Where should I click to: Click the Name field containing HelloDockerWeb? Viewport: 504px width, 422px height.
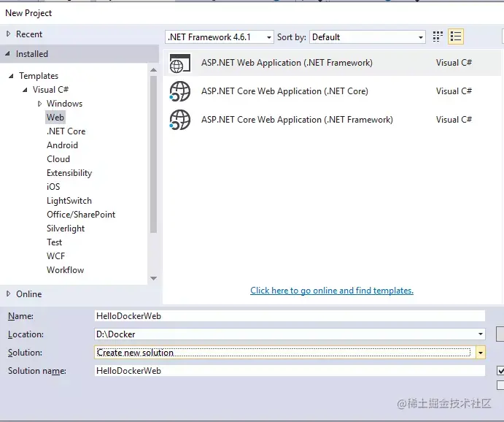click(x=290, y=316)
